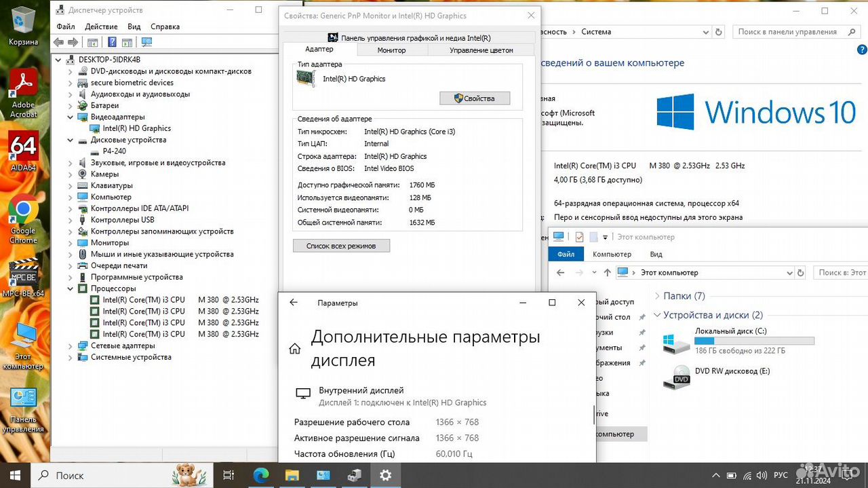Click Windows Start button

coord(15,475)
